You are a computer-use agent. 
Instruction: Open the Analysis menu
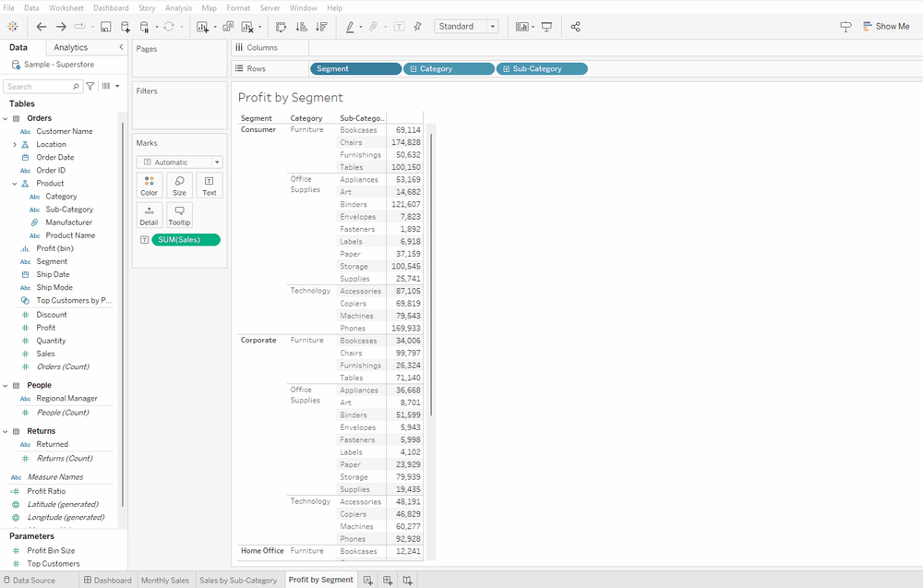(x=178, y=6)
